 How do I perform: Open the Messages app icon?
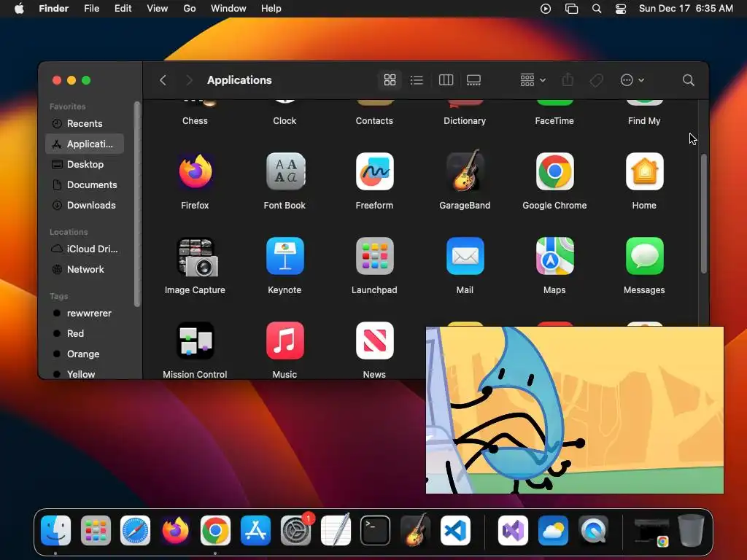pos(644,256)
